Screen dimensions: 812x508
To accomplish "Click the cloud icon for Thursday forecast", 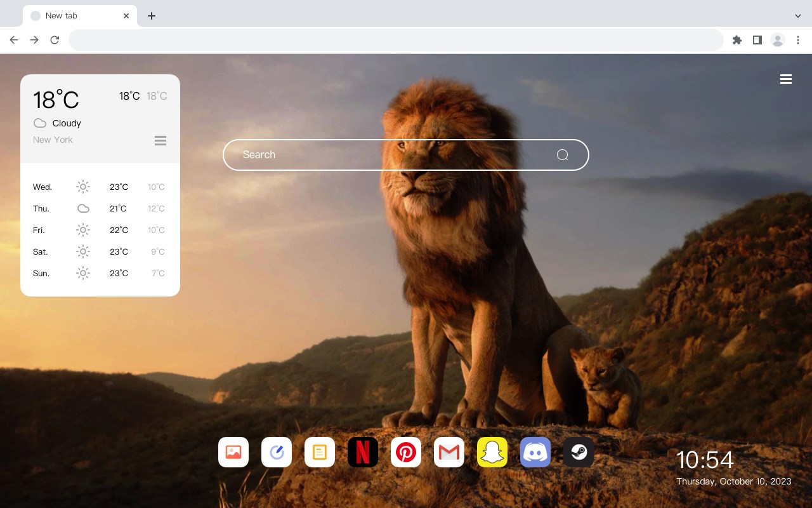I will coord(83,208).
